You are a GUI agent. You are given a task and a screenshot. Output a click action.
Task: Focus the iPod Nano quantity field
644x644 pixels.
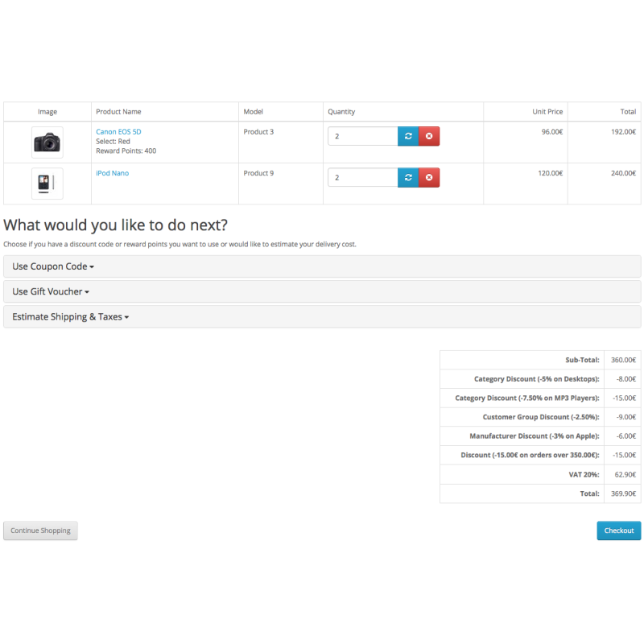pyautogui.click(x=362, y=177)
